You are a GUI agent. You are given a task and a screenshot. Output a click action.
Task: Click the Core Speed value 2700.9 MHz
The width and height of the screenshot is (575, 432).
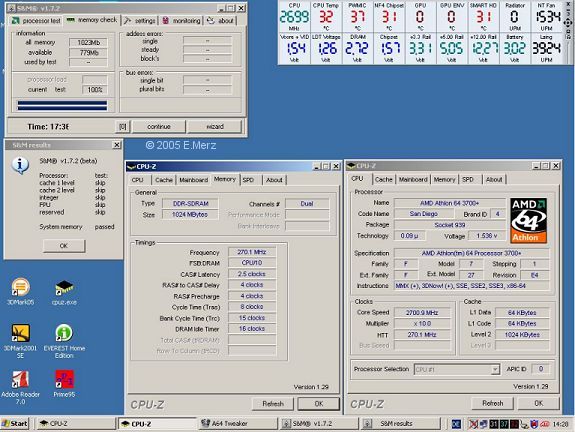(422, 312)
